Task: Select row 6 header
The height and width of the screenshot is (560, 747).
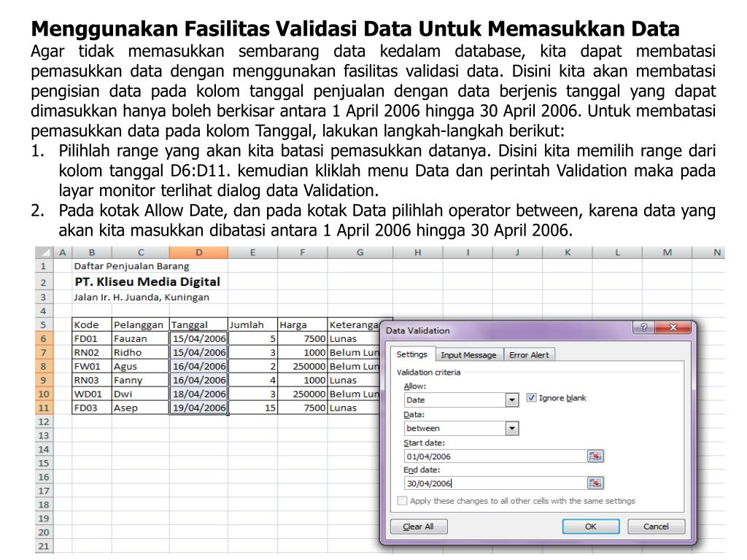Action: click(44, 338)
